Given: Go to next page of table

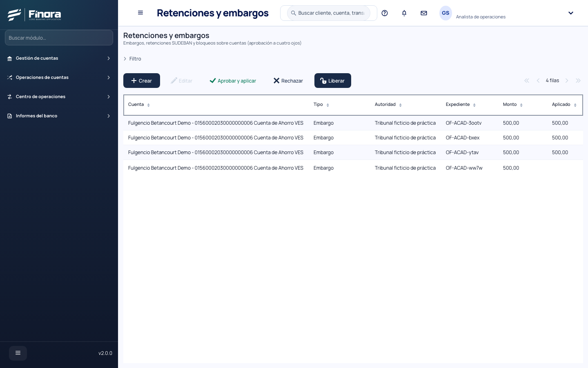Looking at the screenshot, I should (x=567, y=81).
